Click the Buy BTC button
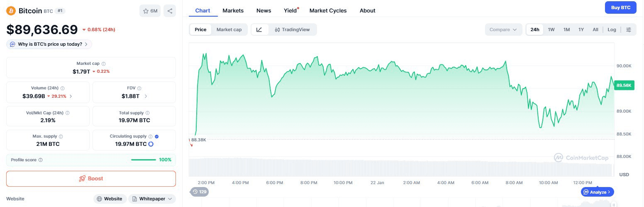 point(620,7)
